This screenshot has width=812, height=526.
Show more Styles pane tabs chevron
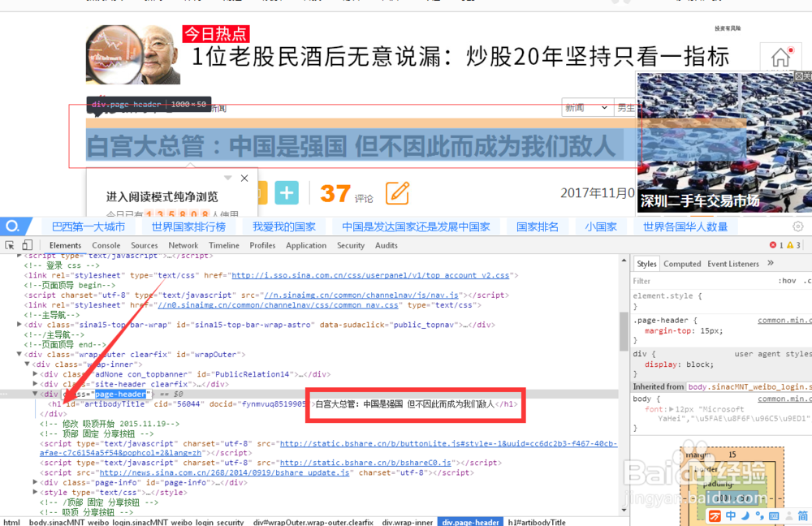[x=771, y=263]
